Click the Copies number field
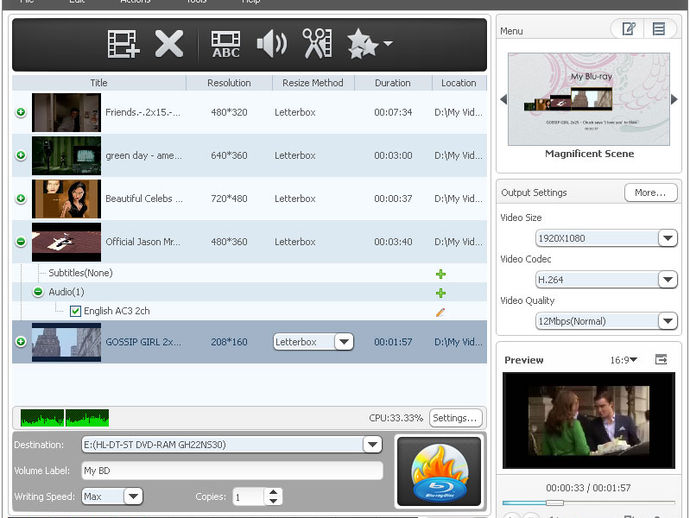This screenshot has width=690, height=518. 249,497
